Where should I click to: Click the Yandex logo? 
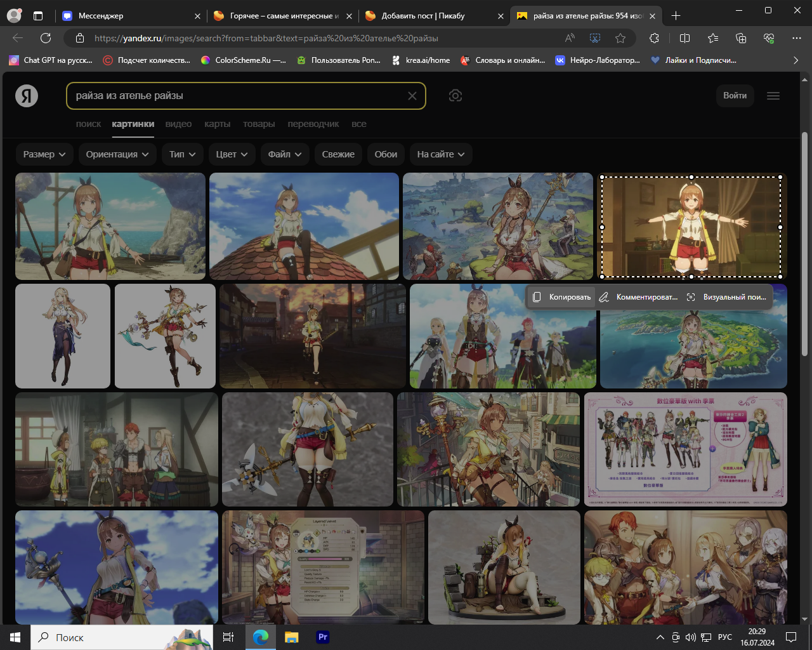27,96
